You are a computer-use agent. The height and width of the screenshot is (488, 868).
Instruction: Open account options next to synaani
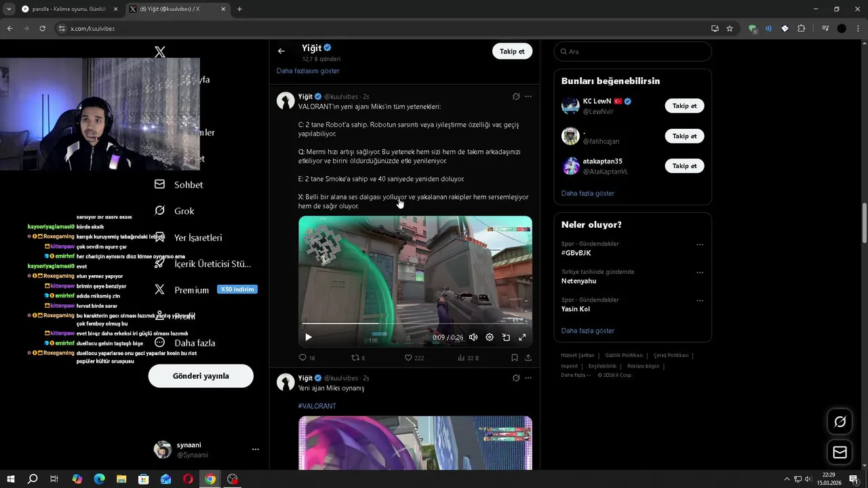(x=256, y=449)
